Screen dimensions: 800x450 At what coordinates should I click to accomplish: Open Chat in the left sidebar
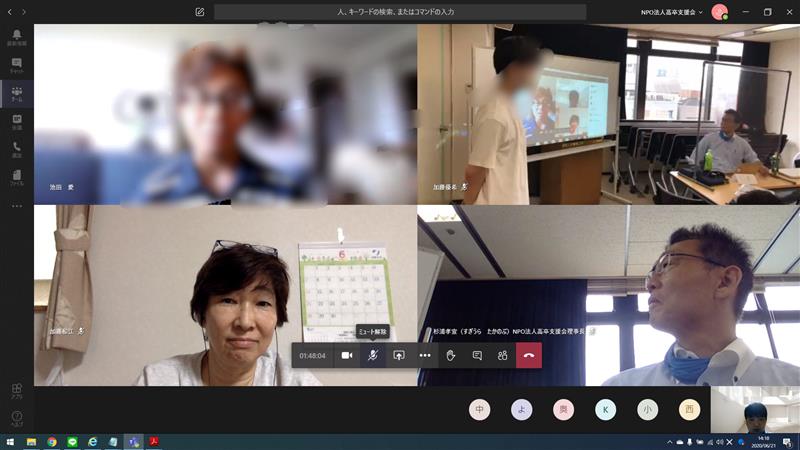16,66
